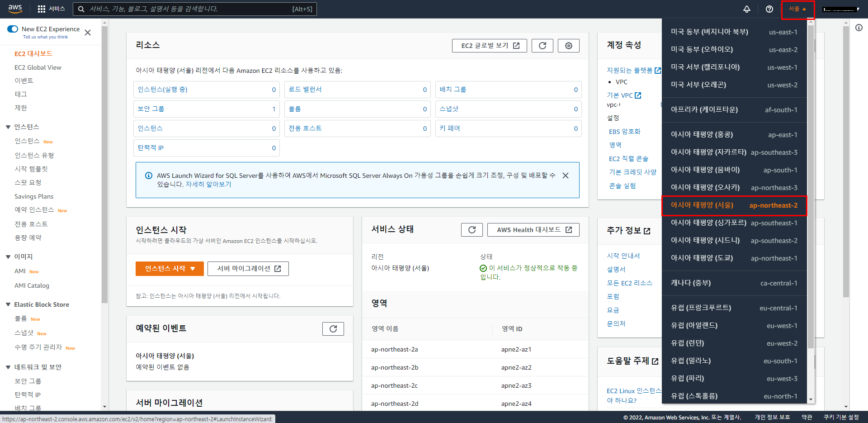Collapse the 이미지 sidebar section

(8, 257)
